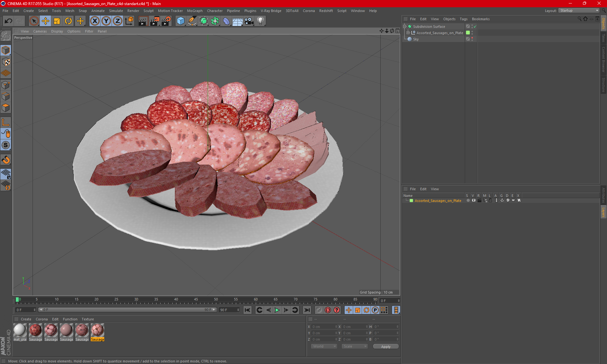Toggle layer Solo dot for Assorted_Sausages_on_Plate
The width and height of the screenshot is (607, 364).
(x=468, y=200)
